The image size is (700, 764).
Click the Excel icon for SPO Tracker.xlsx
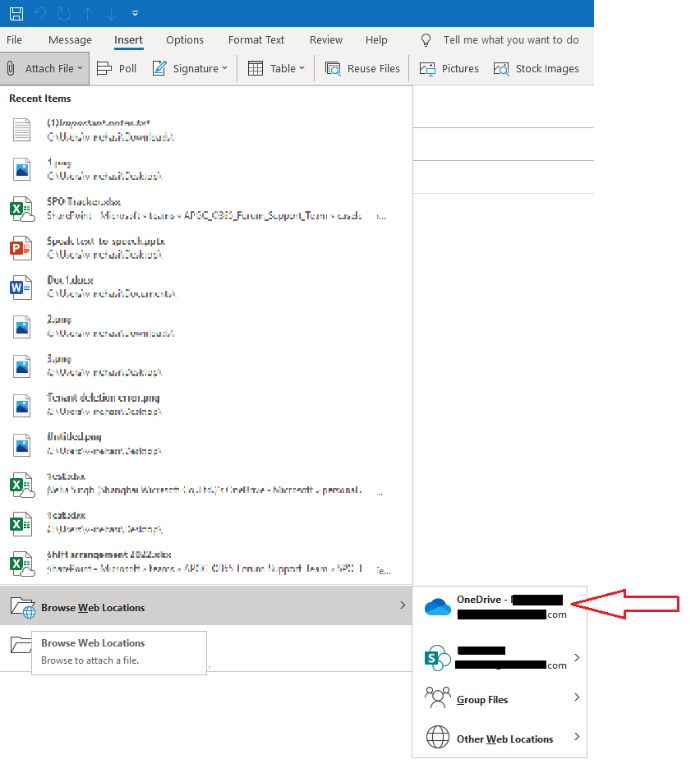pos(22,209)
